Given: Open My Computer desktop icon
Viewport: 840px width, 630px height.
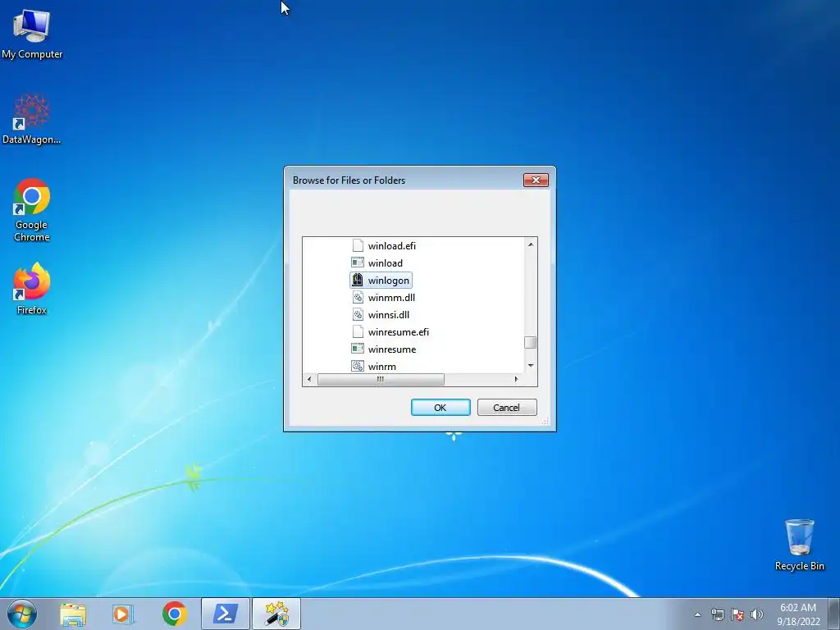Looking at the screenshot, I should (32, 33).
